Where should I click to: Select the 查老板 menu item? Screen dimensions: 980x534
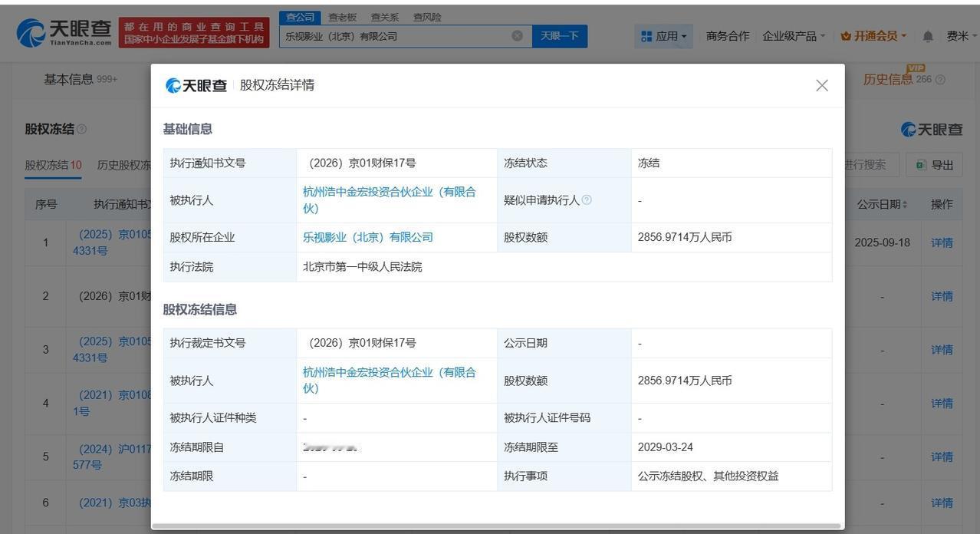(344, 15)
